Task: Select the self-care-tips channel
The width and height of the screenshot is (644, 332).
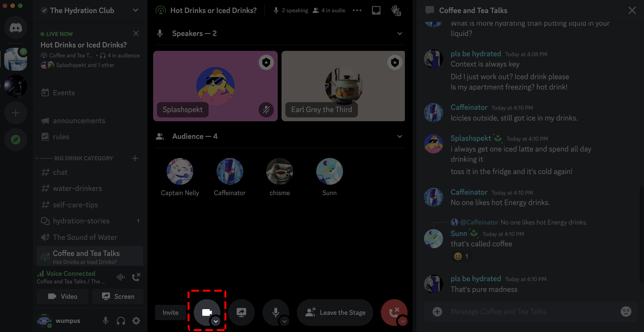Action: (x=75, y=205)
